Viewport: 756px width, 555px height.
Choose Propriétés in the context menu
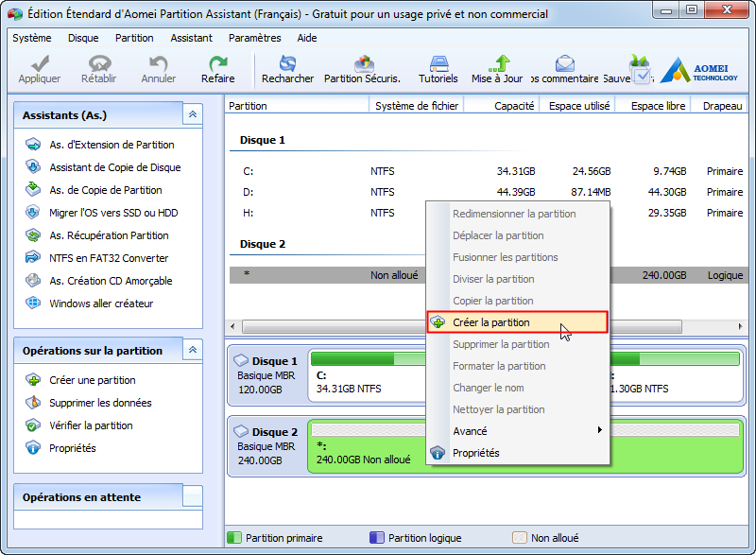[x=517, y=453]
